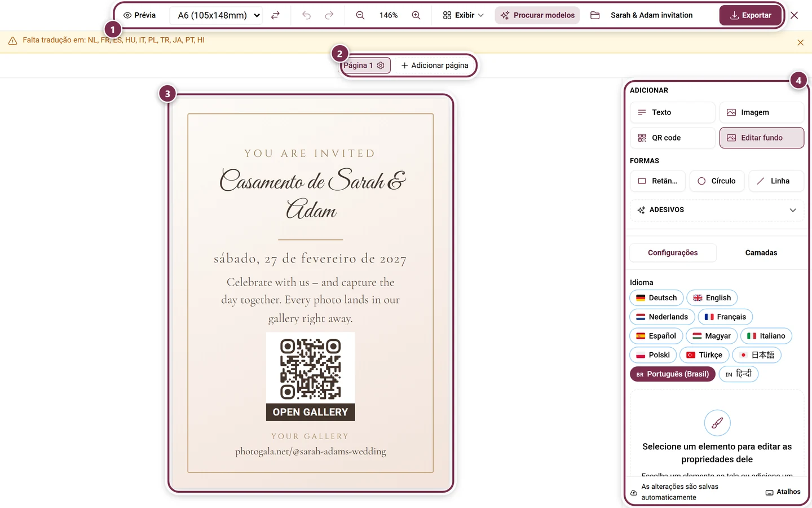Dismiss the missing translation warning

(x=800, y=42)
